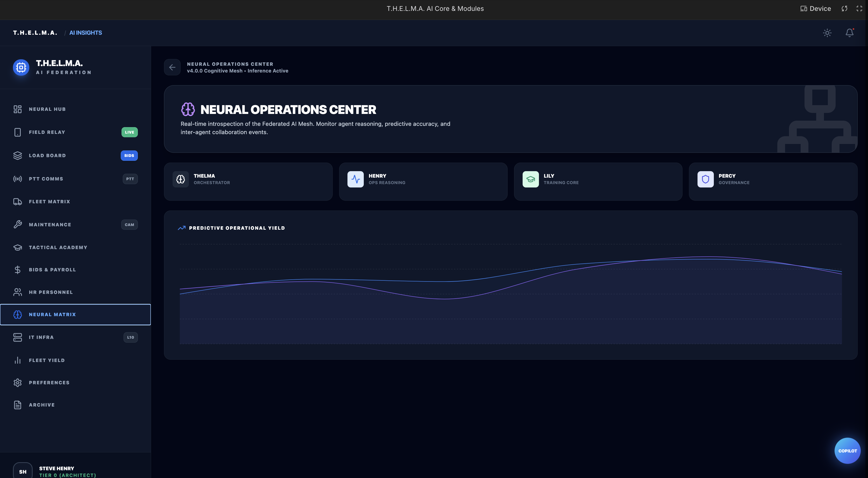
Task: Toggle the light/dark theme sun icon
Action: [827, 33]
